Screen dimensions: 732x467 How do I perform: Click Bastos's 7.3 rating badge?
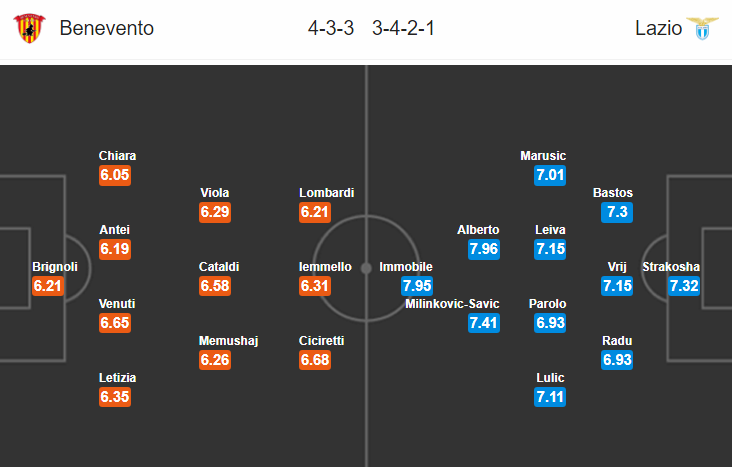click(617, 212)
